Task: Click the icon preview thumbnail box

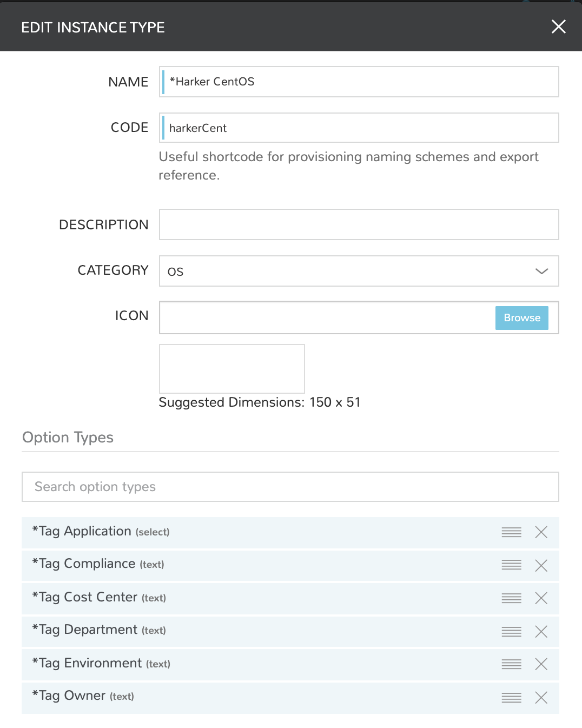Action: coord(232,369)
